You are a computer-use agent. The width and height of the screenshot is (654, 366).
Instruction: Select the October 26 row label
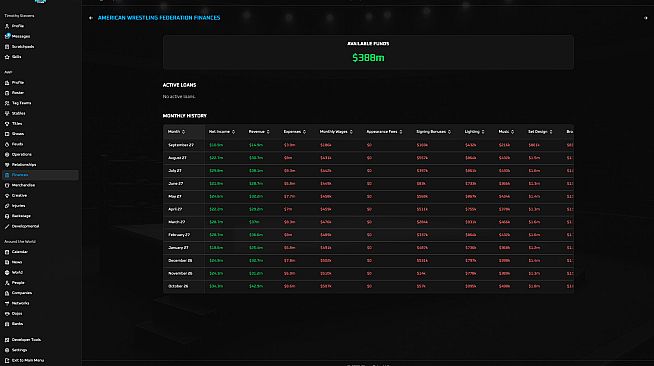coord(178,286)
